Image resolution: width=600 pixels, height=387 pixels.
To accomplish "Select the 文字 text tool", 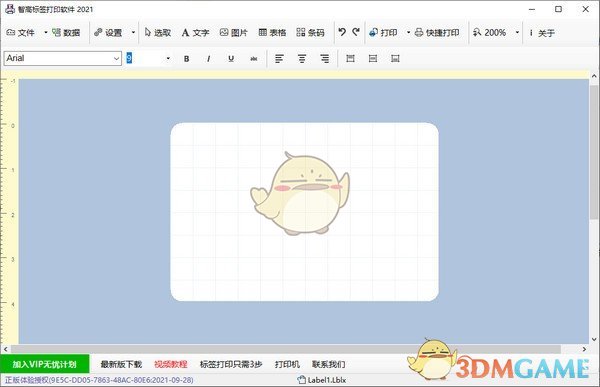I will (x=195, y=33).
